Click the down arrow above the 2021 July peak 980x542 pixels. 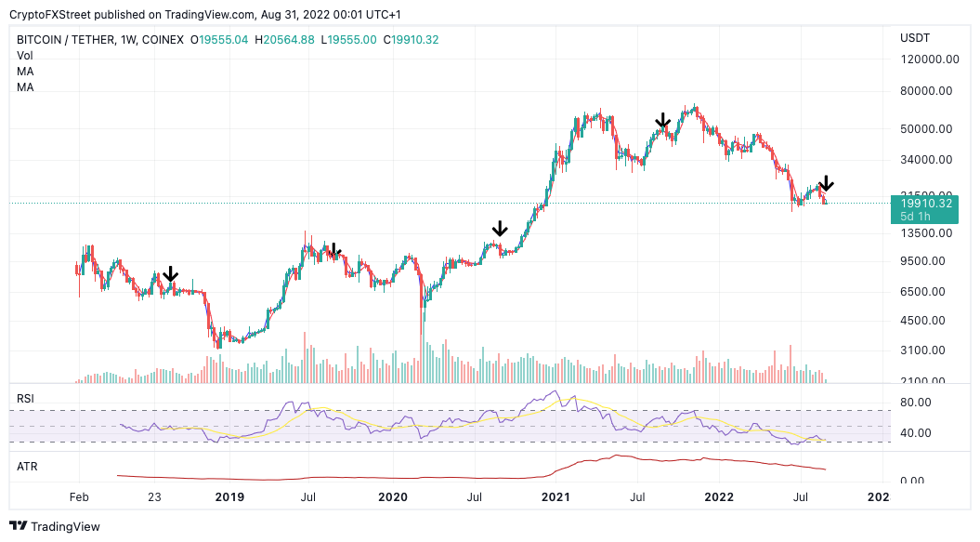[x=662, y=120]
